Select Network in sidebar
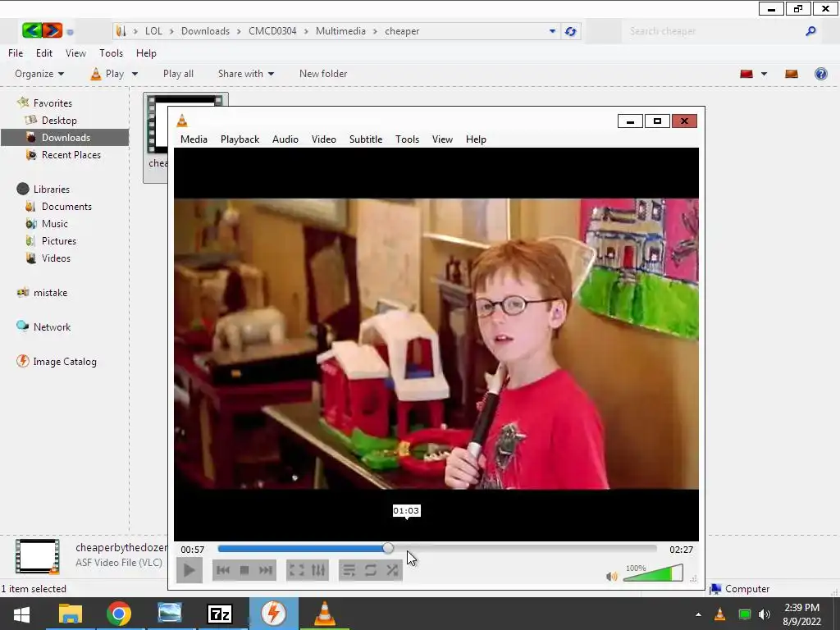 [52, 326]
